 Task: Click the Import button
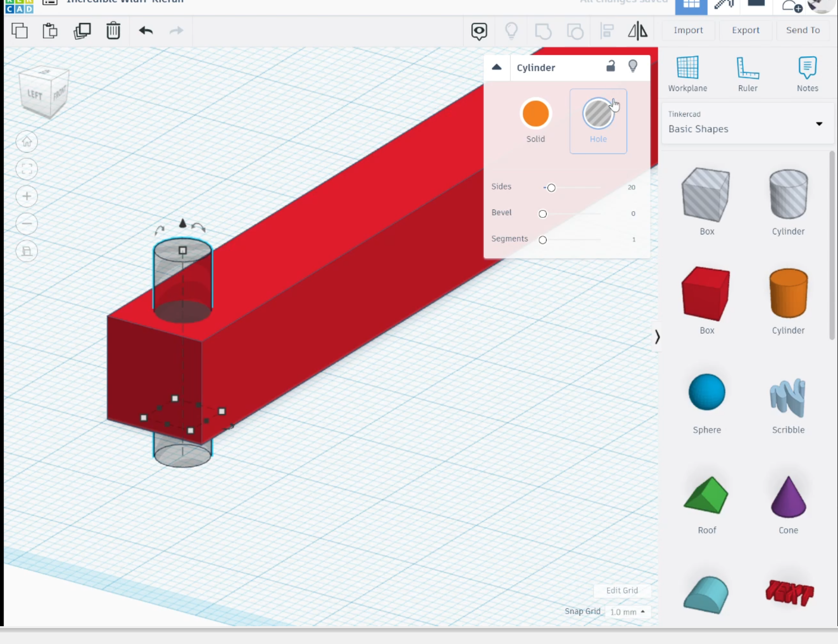688,30
